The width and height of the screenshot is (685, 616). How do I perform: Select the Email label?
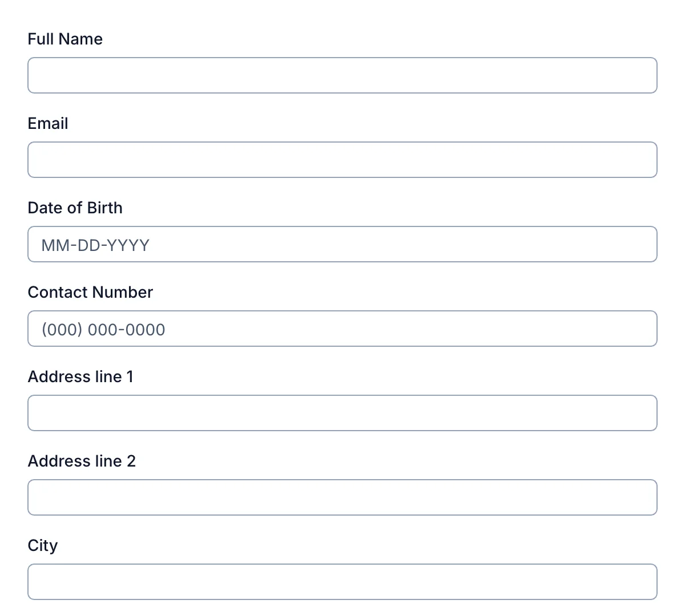[47, 123]
